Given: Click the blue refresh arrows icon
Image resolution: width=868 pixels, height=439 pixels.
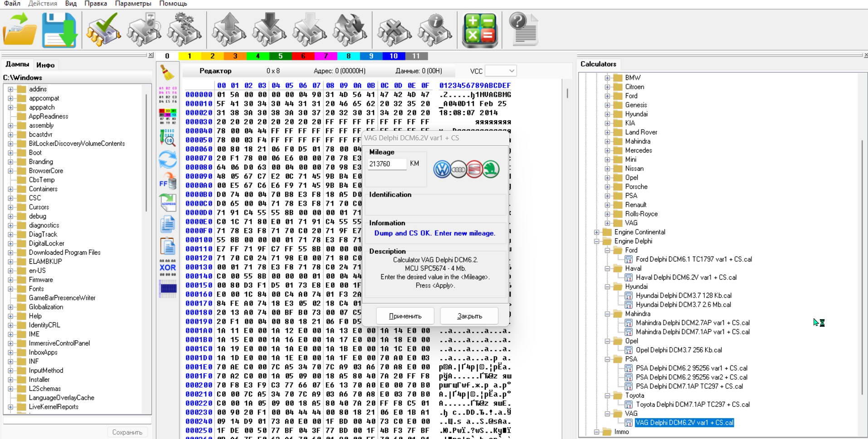Looking at the screenshot, I should pos(168,160).
